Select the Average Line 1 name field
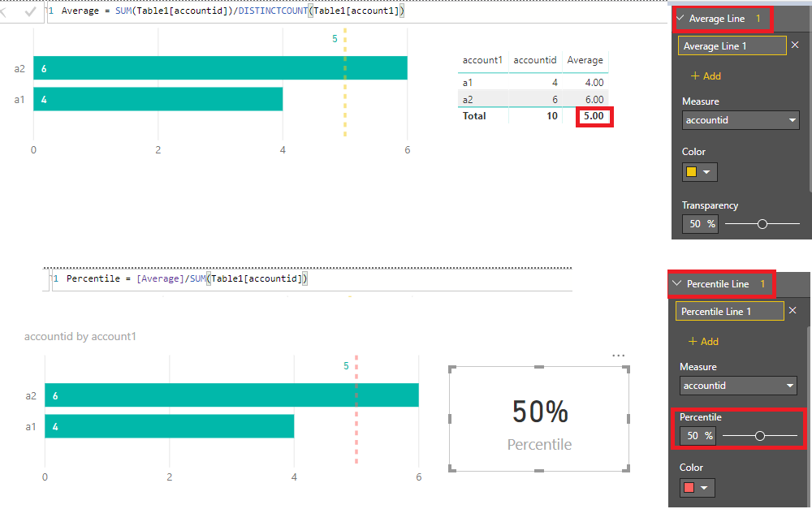Viewport: 812px width, 509px height. [x=732, y=45]
